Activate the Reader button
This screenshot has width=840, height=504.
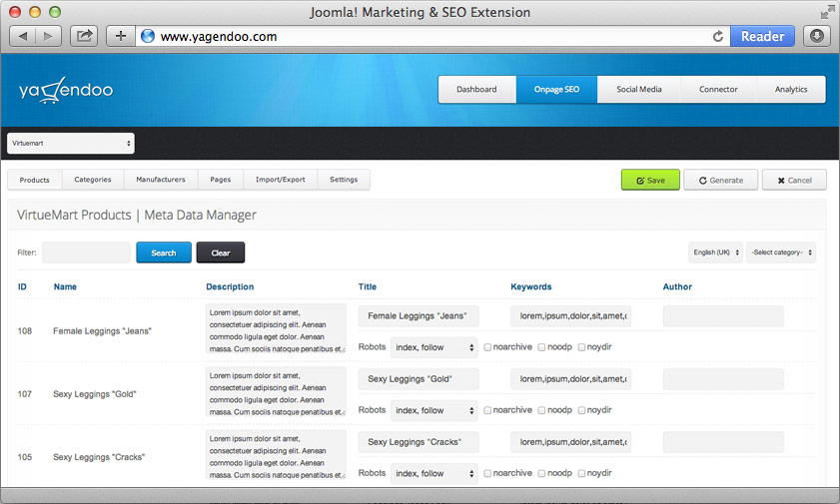click(x=762, y=36)
